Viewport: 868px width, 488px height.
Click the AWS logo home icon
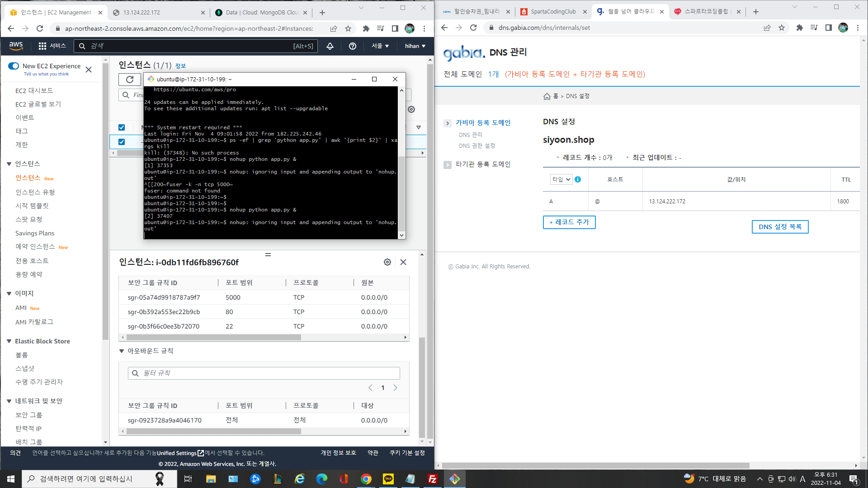[16, 46]
